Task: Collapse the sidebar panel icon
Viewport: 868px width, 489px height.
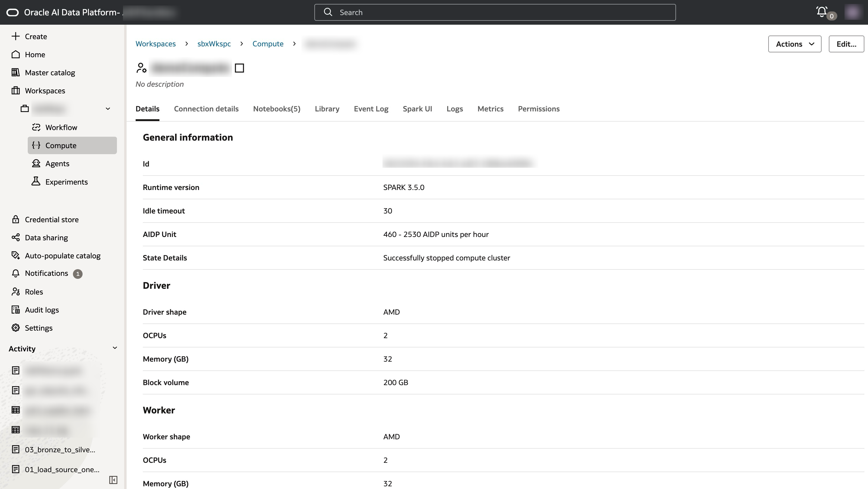Action: click(113, 480)
